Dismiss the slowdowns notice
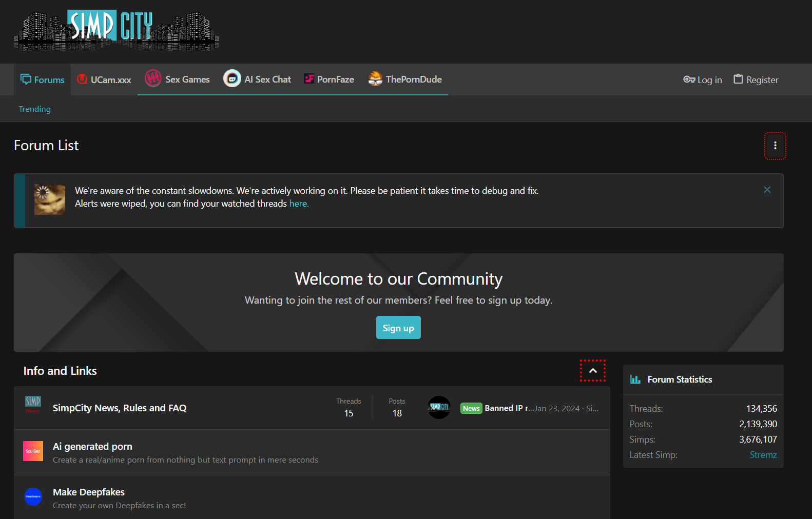This screenshot has width=812, height=519. 767,190
